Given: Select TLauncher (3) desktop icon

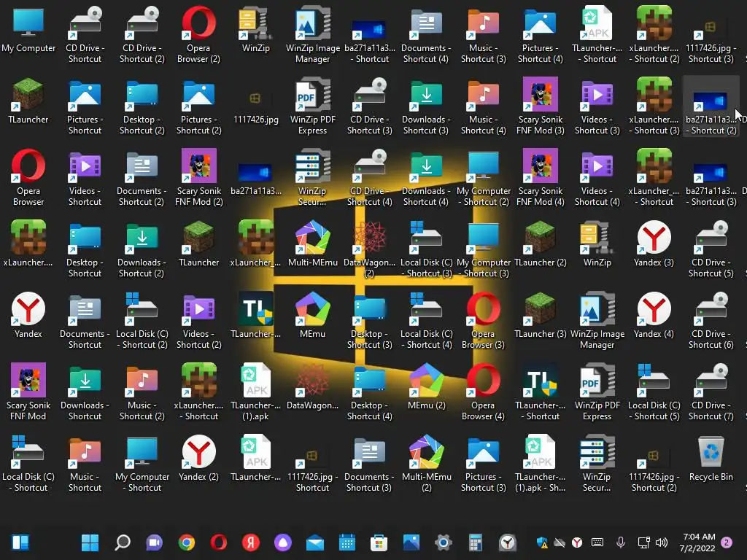Looking at the screenshot, I should tap(541, 314).
